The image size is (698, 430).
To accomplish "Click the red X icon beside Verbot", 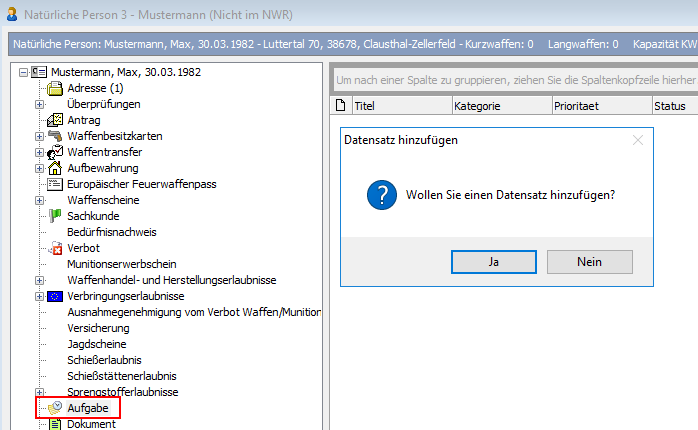I will 56,248.
